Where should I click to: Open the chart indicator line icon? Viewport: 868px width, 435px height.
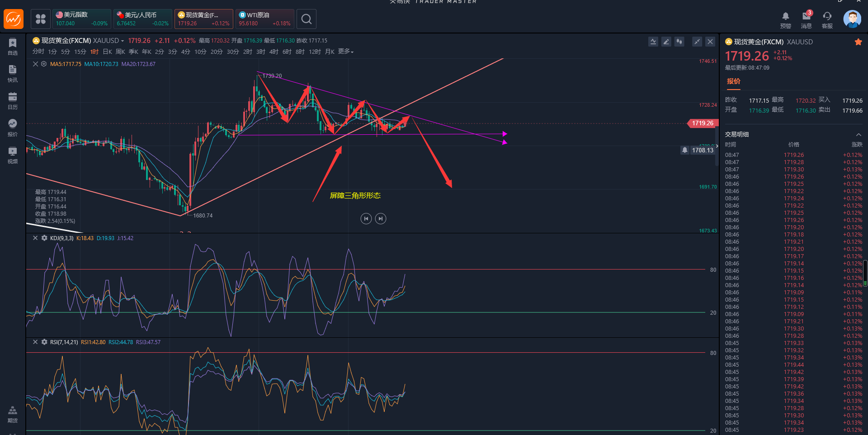(x=653, y=42)
